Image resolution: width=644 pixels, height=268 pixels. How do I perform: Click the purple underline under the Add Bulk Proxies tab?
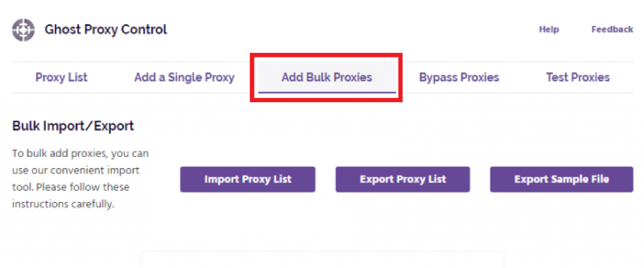pyautogui.click(x=327, y=93)
